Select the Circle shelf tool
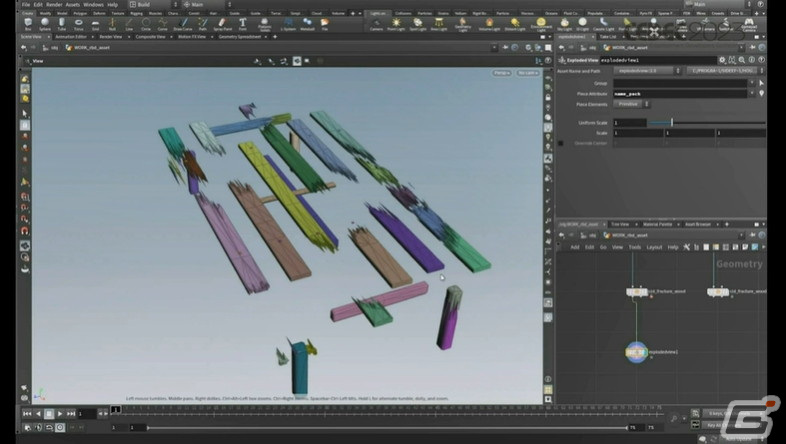The width and height of the screenshot is (786, 444). coord(146,24)
